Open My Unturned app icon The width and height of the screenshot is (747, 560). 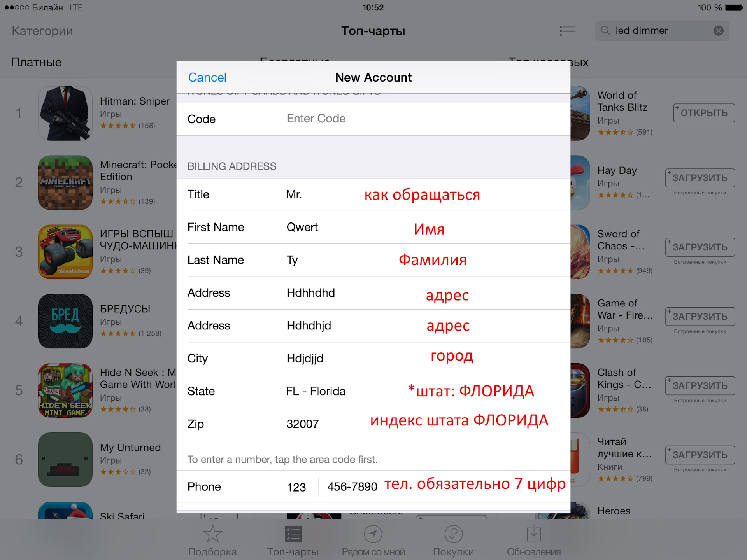[65, 459]
